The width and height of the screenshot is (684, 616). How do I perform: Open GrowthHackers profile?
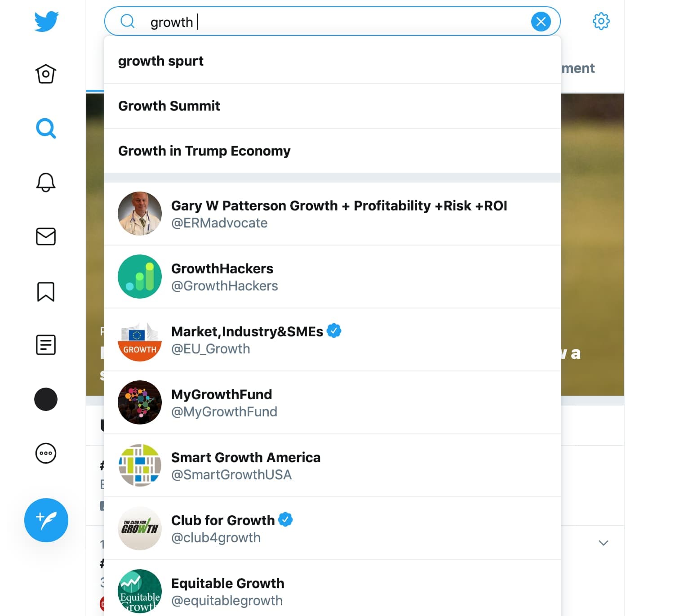(222, 276)
